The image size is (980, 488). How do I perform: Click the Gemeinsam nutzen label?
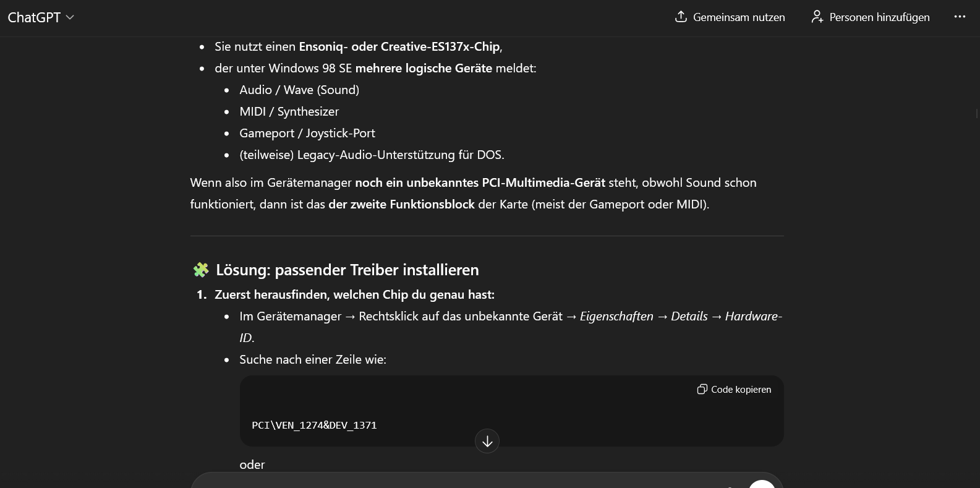click(739, 17)
